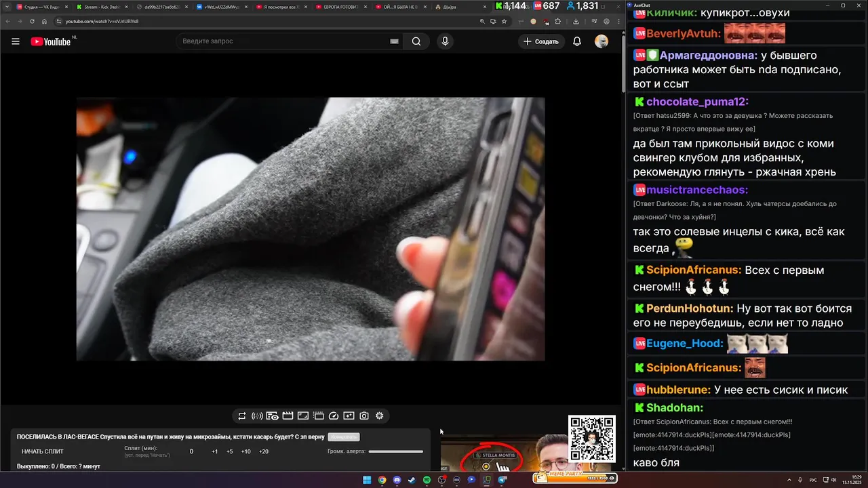Click username musictrancechaos in chat
The width and height of the screenshot is (868, 488).
[697, 190]
